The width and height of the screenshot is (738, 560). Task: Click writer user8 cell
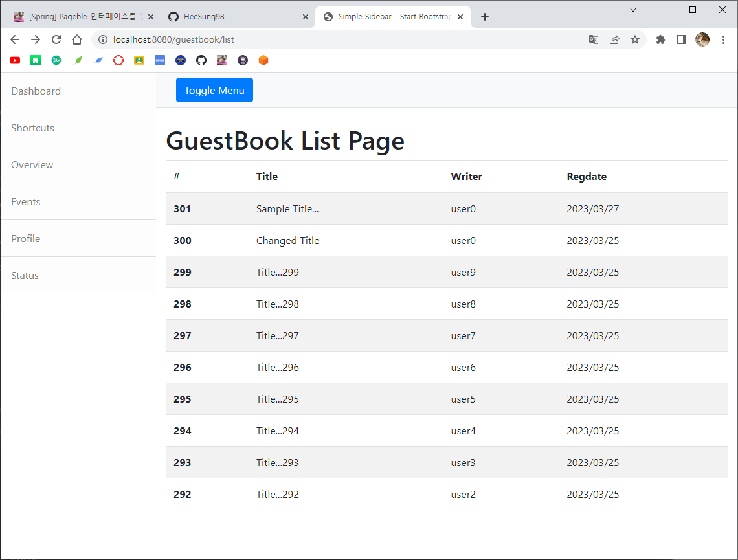pyautogui.click(x=463, y=304)
